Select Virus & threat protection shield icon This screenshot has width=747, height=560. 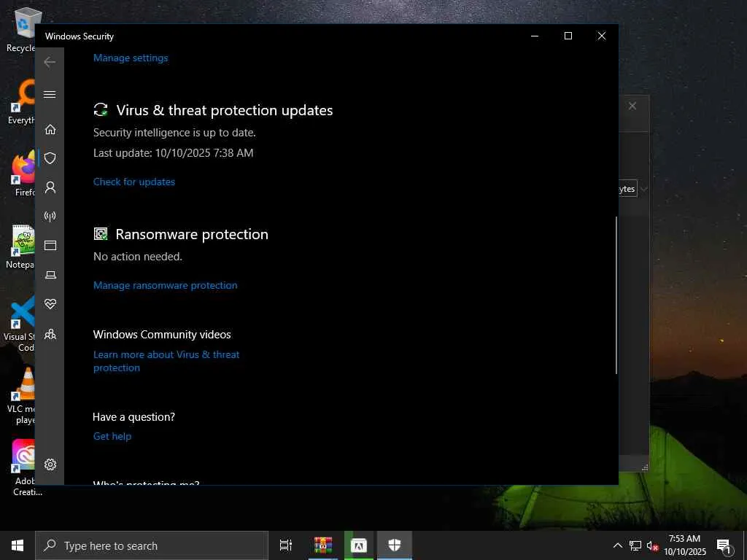tap(50, 158)
